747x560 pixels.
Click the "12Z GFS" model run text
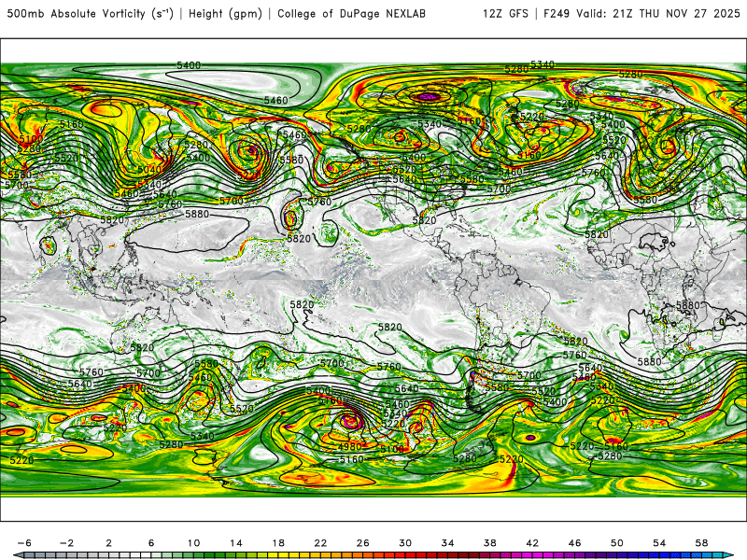(505, 14)
